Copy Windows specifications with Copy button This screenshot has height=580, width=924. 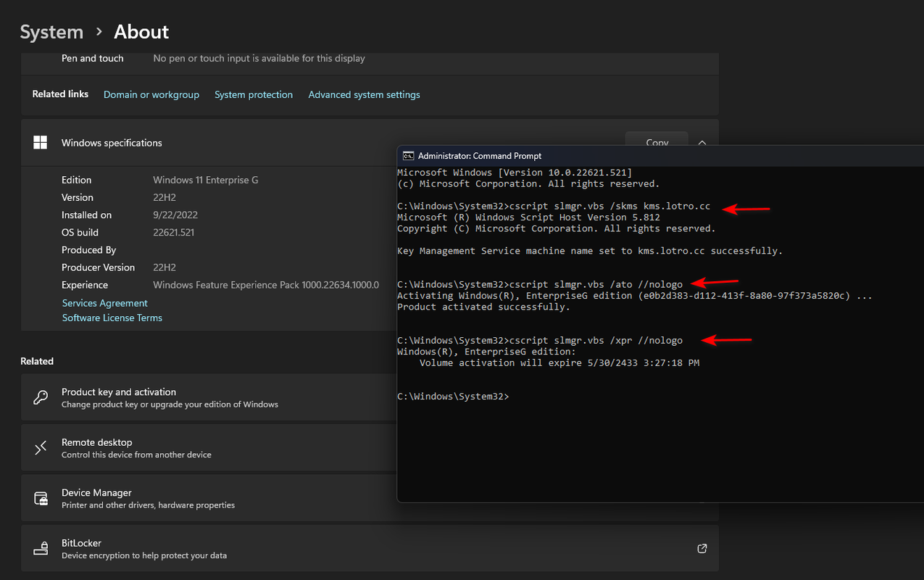[x=657, y=138]
